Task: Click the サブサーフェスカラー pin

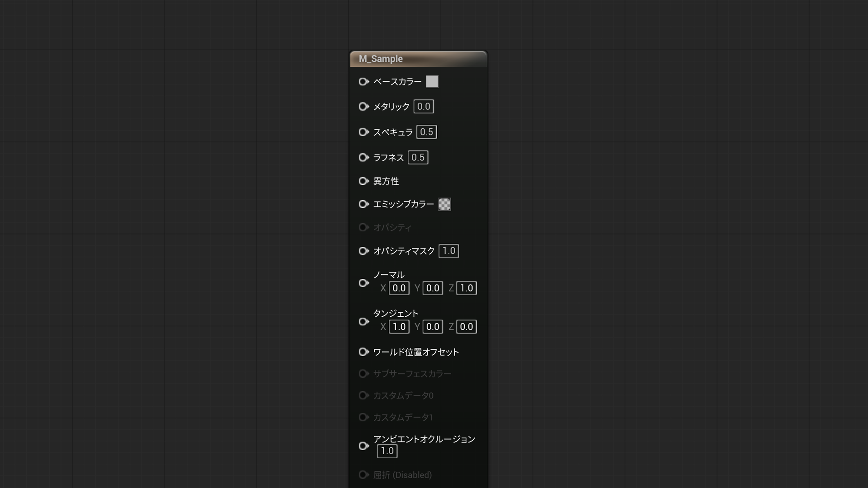Action: 363,374
